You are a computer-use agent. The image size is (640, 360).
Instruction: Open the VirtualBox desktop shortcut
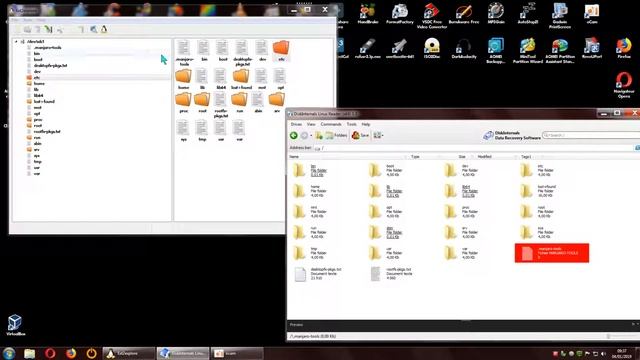click(15, 325)
